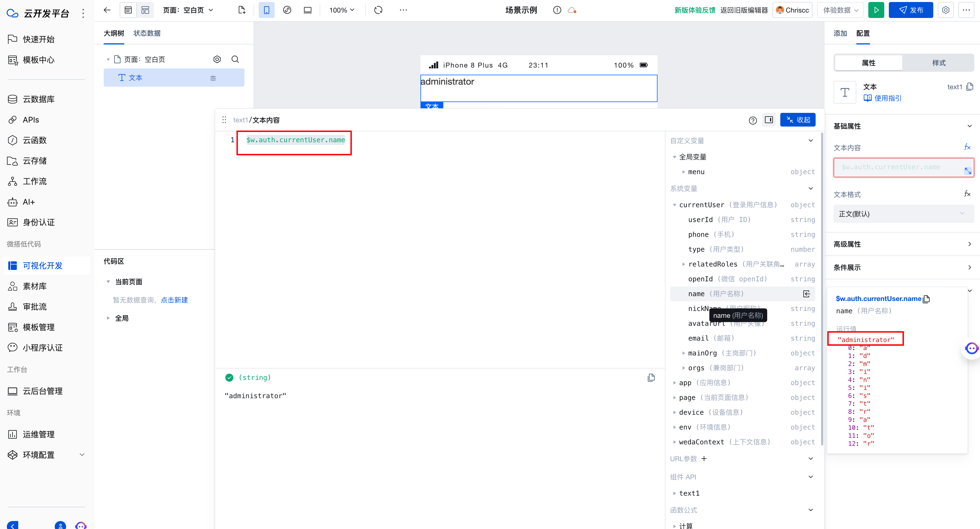The image size is (980, 529).
Task: Switch to mobile phone device preview
Action: (x=266, y=10)
